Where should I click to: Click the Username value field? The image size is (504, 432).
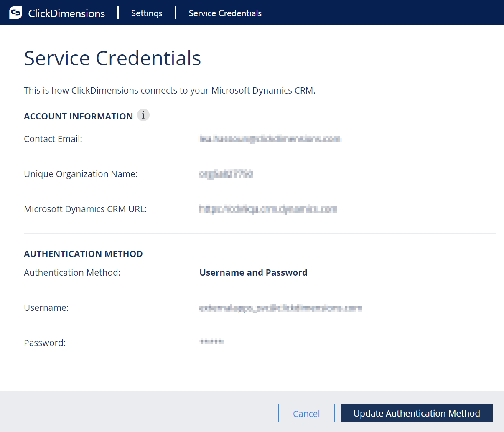pos(280,307)
